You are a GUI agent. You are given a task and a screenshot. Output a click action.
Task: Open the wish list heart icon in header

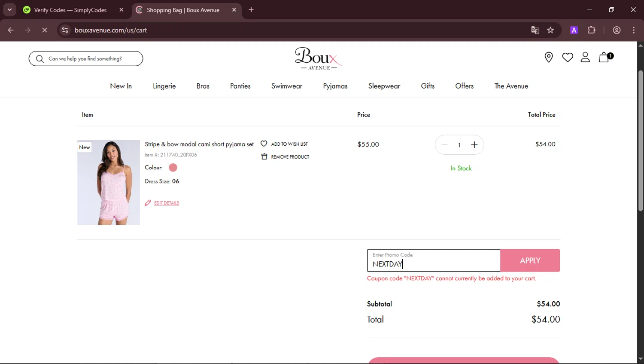tap(568, 57)
